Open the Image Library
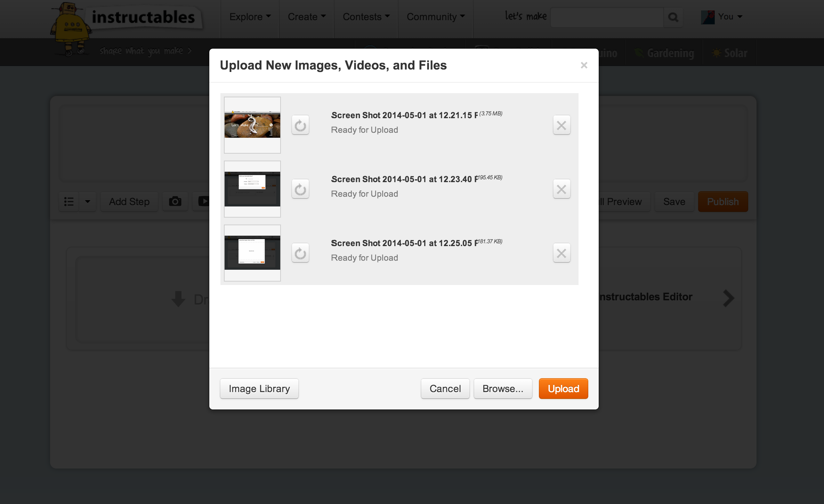This screenshot has height=504, width=824. pos(259,388)
